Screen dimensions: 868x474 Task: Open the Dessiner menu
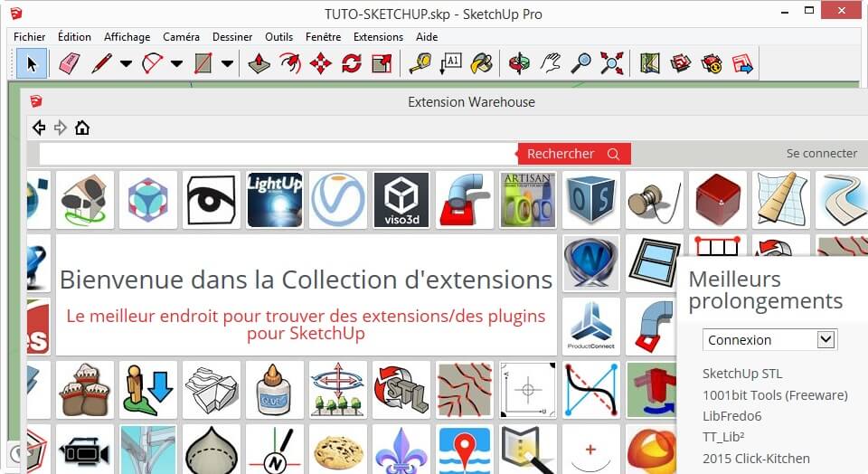(x=232, y=36)
